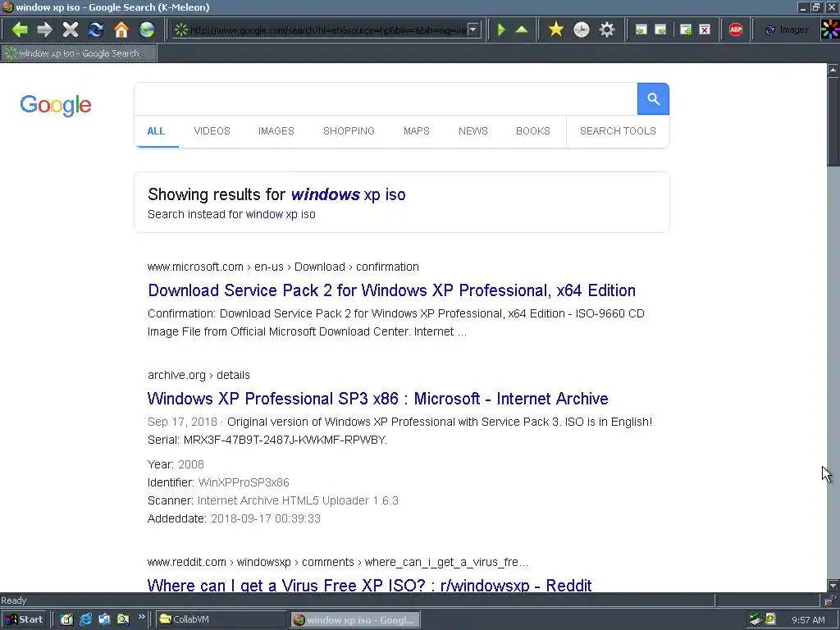Click the 'Addeddate: 2018-09-17 00:39:33' text
Viewport: 840px width, 630px height.
(234, 518)
